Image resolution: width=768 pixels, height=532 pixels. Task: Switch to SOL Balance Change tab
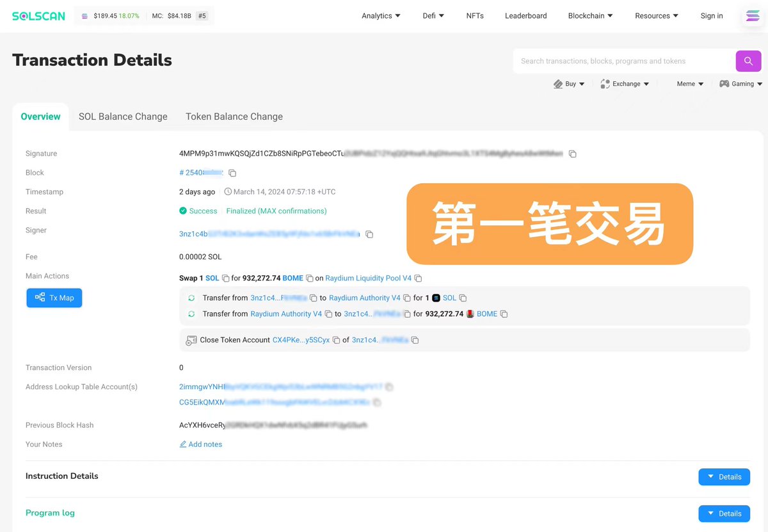(123, 117)
